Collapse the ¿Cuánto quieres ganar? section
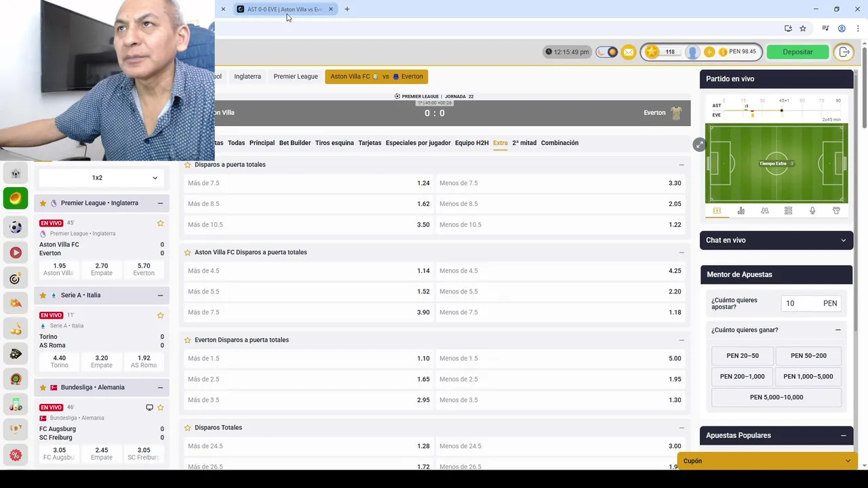The image size is (868, 488). (838, 330)
